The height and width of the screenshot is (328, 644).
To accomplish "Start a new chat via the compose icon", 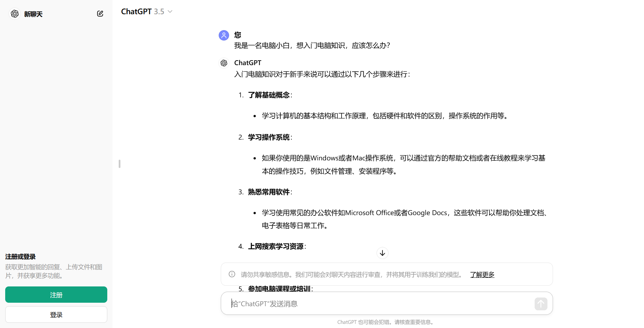I will (100, 14).
